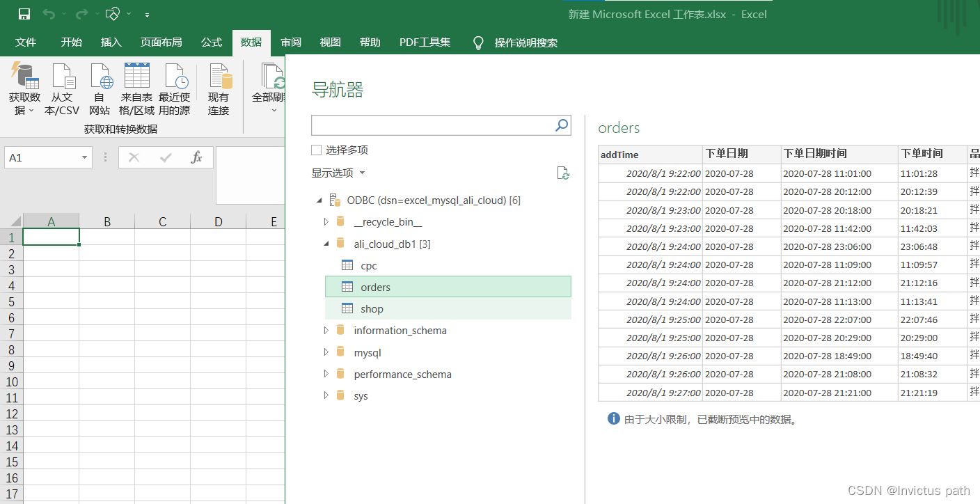Select column B header in worksheet

pyautogui.click(x=106, y=222)
